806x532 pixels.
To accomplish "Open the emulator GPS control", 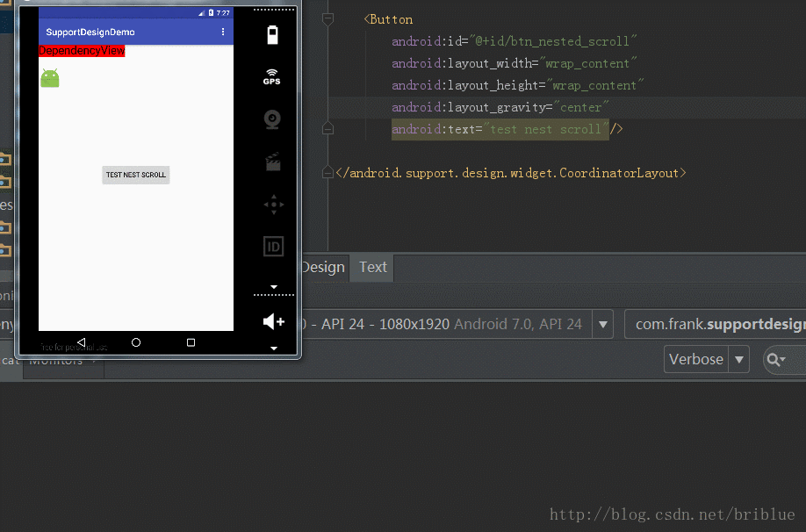I will coord(272,77).
